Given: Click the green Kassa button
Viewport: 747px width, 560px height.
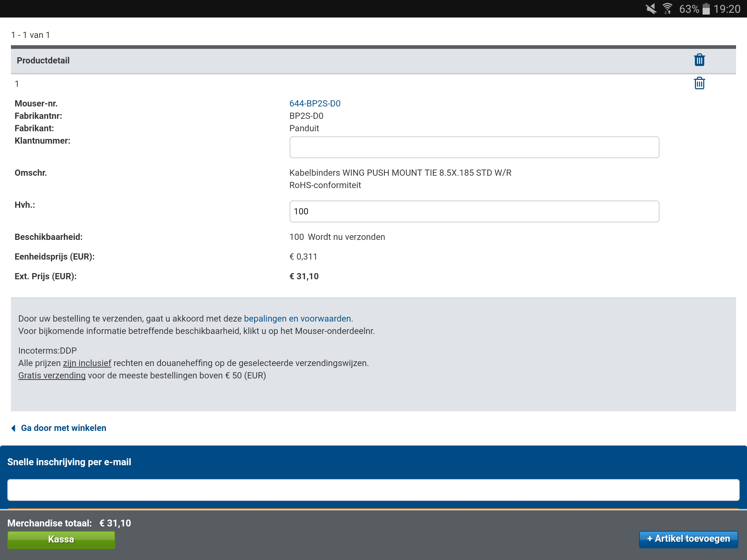Looking at the screenshot, I should point(61,540).
